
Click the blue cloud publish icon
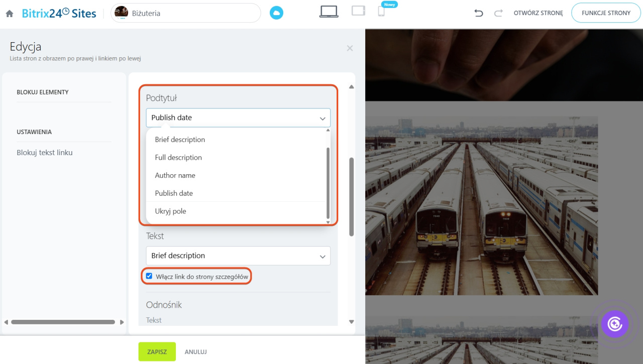coord(276,13)
